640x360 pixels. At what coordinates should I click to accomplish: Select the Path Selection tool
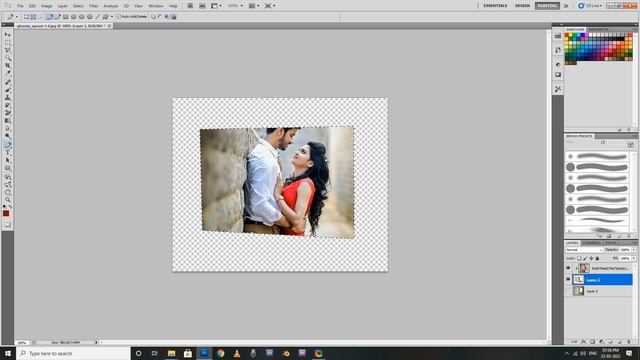[8, 160]
